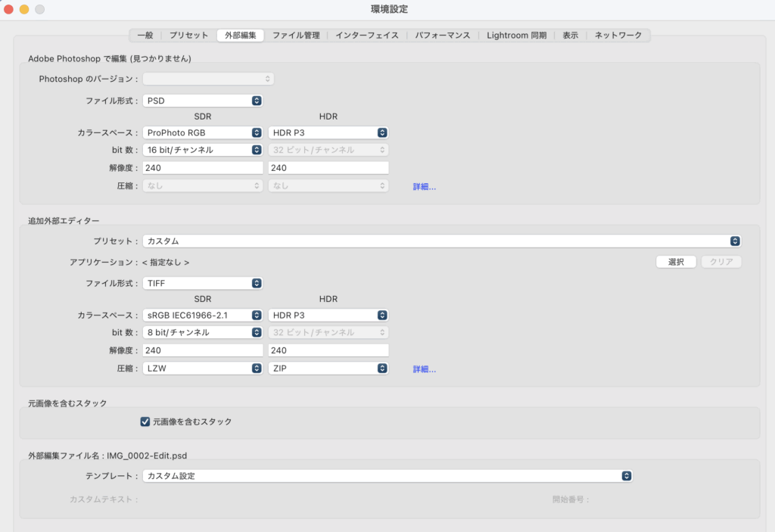
Task: Expand the カスタム設定 template dropdown
Action: (387, 476)
